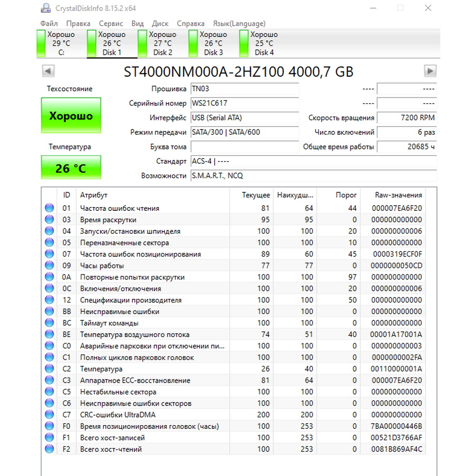Click the Стандарт field ACS-4

[x=314, y=161]
